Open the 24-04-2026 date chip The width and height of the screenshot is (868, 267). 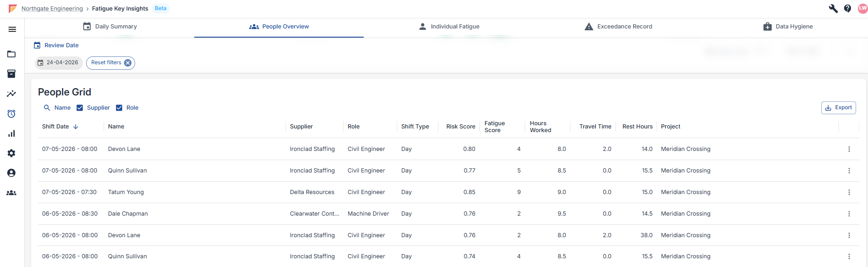click(59, 63)
